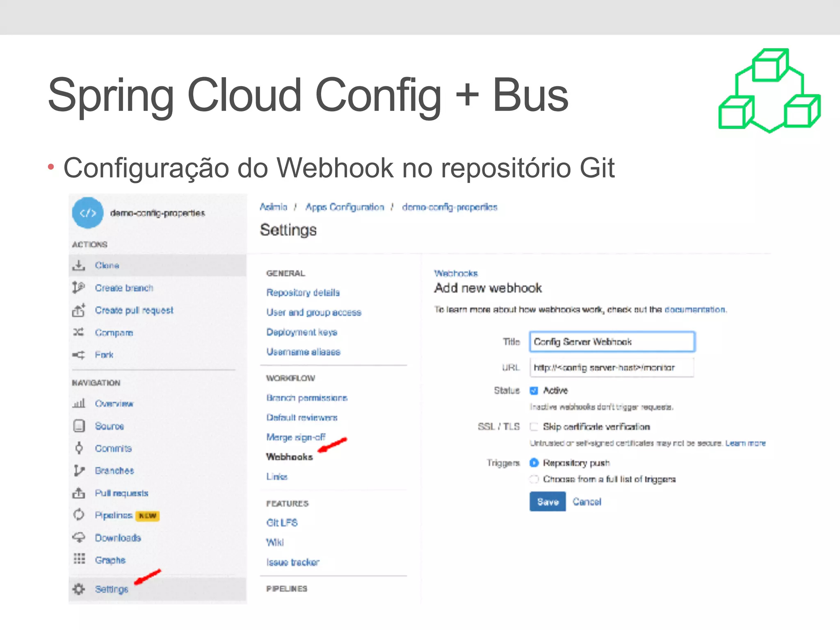Select Repository push trigger radio
Screen dimensions: 840x630
pos(534,463)
